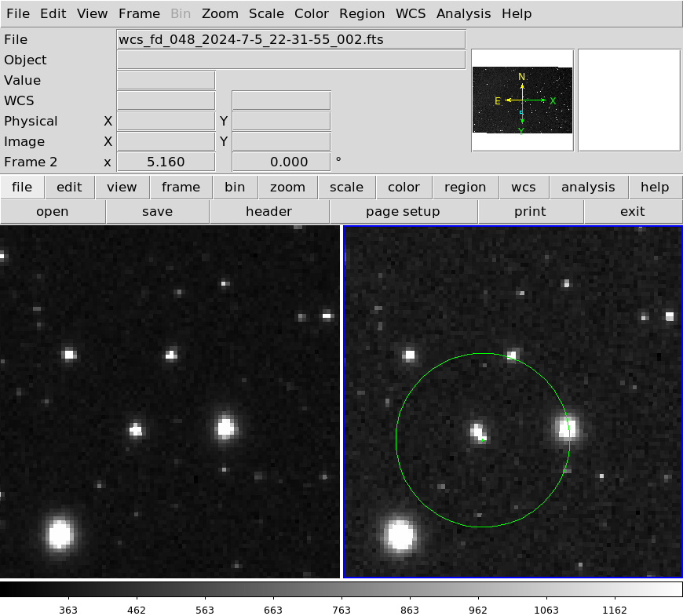Image resolution: width=683 pixels, height=616 pixels.
Task: Select the 'wcs' buttonbar tab
Action: tap(524, 188)
